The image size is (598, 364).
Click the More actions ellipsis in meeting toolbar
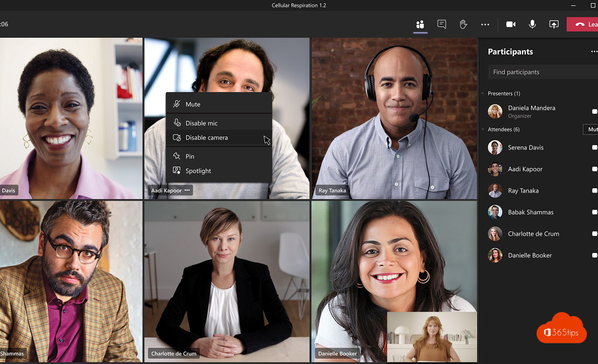485,24
